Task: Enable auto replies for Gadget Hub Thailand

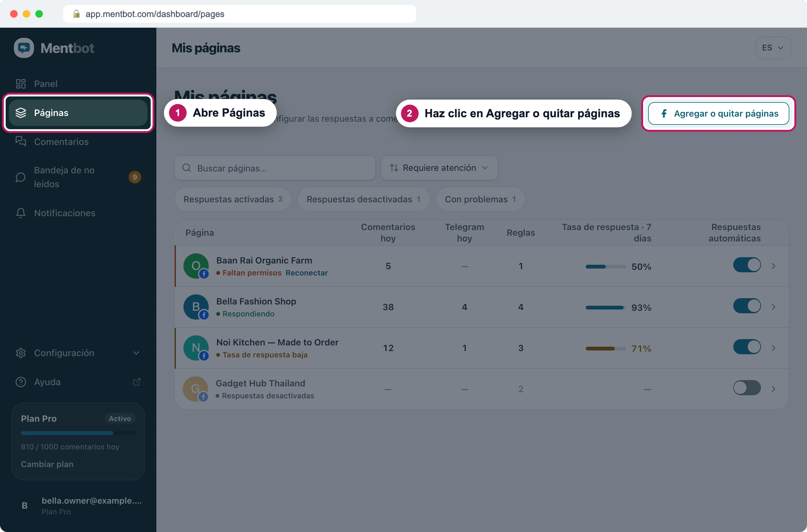Action: point(746,388)
